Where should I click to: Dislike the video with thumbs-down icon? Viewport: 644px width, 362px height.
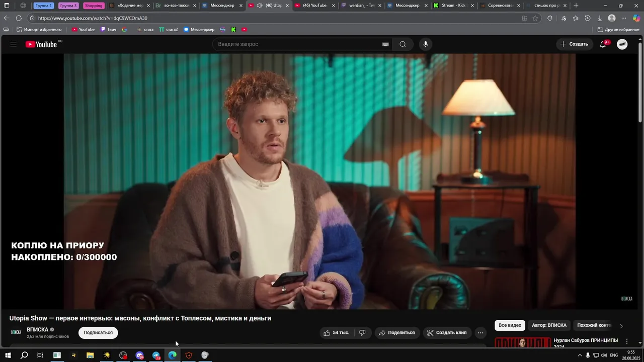coord(362,333)
